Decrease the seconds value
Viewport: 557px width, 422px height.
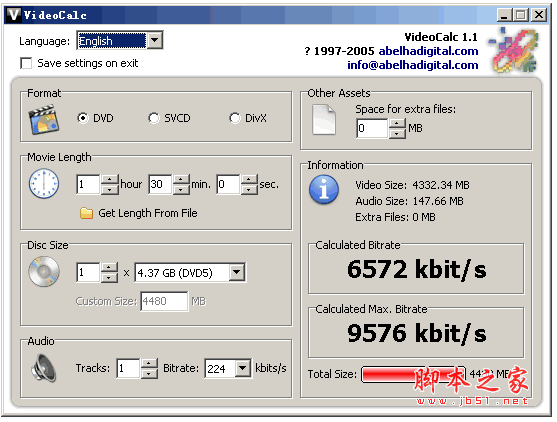click(x=249, y=189)
